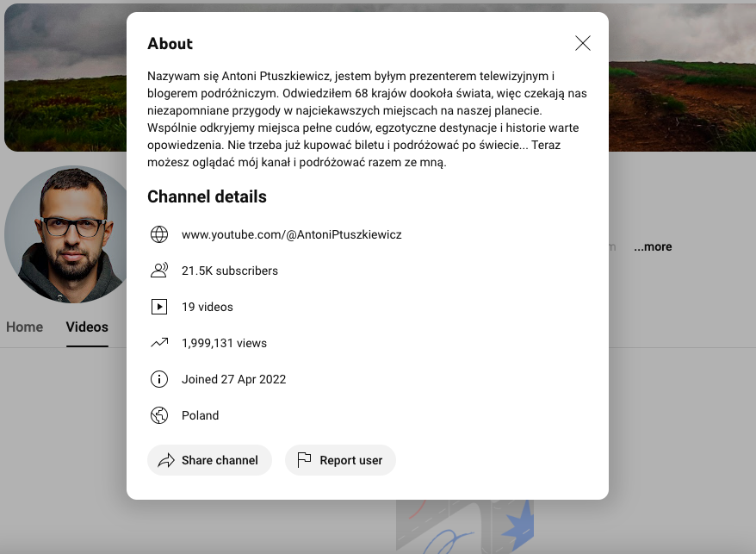
Task: Click the 'Channel details' heading
Action: (x=207, y=197)
